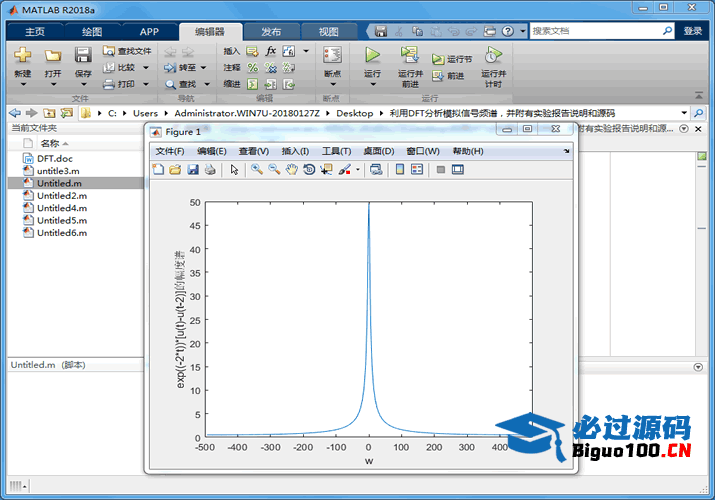Click Advance (前进) button
Screen dimensions: 715x500
(x=448, y=76)
